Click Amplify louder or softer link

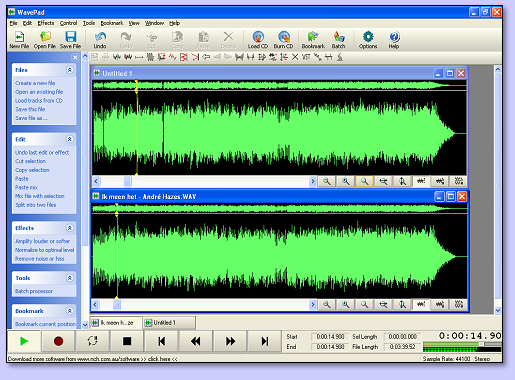tap(42, 241)
